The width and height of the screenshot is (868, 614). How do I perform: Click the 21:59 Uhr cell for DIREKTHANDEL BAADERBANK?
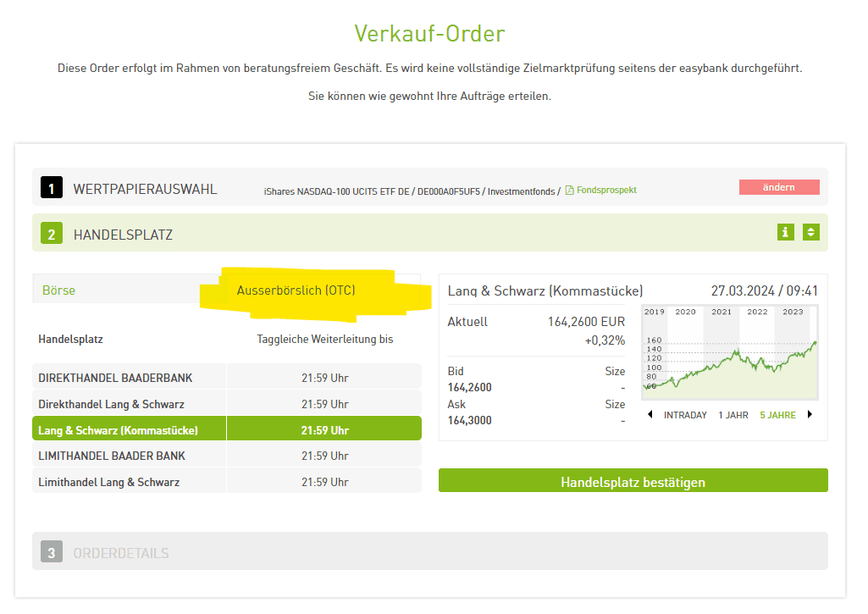324,378
